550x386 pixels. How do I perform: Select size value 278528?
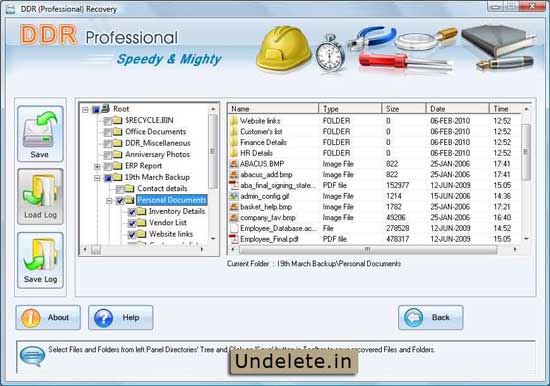(397, 228)
